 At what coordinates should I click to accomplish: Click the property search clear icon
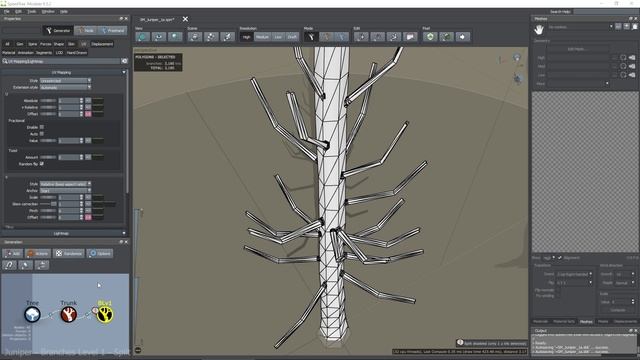click(x=124, y=61)
